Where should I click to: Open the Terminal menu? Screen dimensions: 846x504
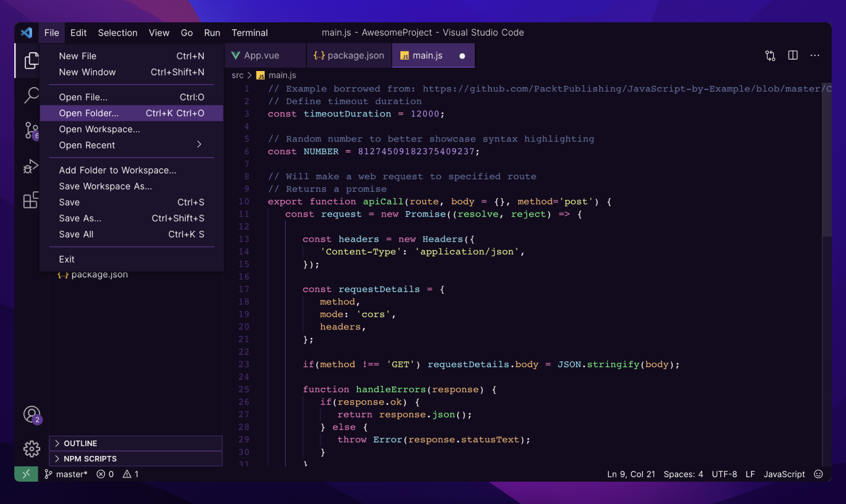(249, 33)
